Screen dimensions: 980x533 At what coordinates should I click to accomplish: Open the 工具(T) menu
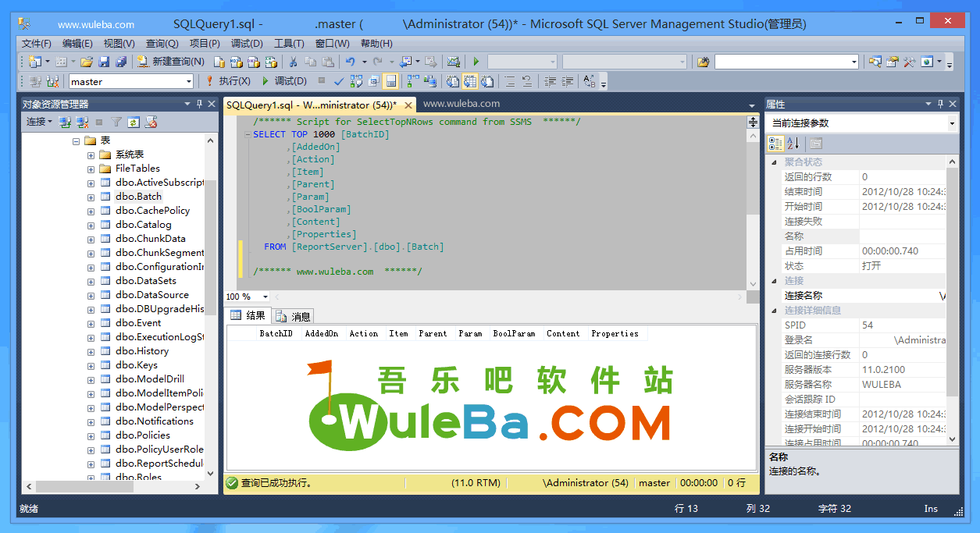coord(289,44)
